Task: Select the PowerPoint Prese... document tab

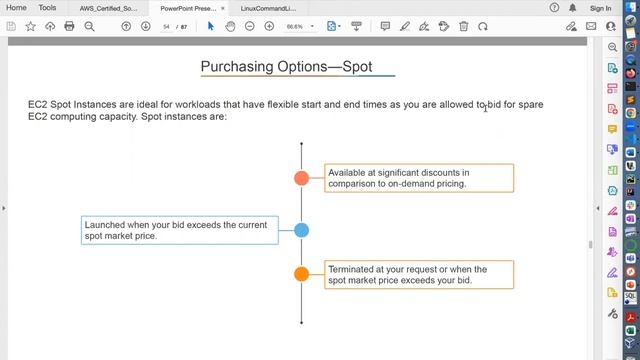Action: tap(188, 8)
